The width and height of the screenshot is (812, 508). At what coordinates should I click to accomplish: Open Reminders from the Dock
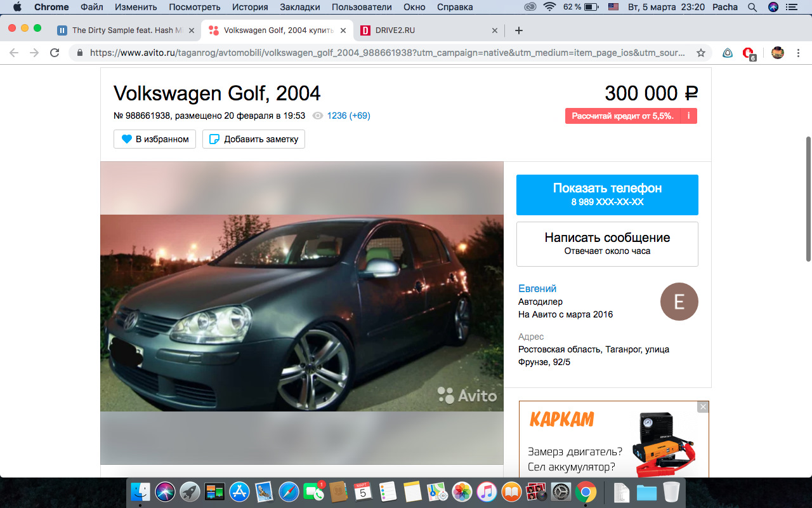click(x=388, y=491)
